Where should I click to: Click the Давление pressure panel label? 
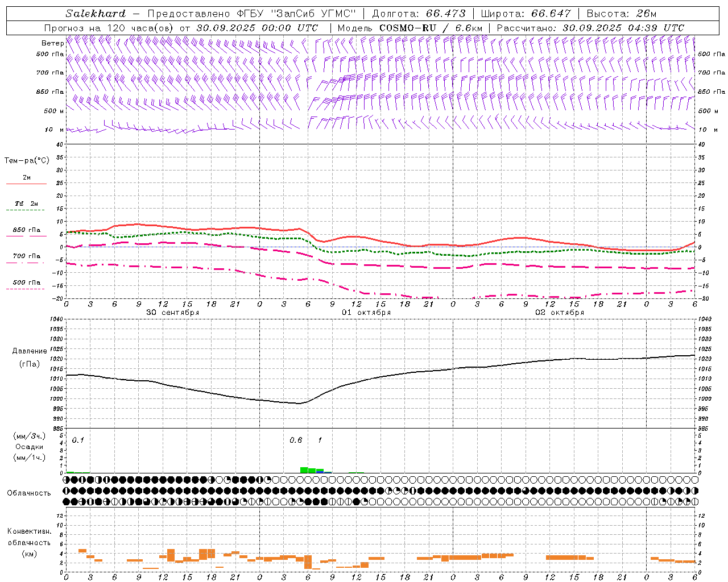(x=30, y=351)
